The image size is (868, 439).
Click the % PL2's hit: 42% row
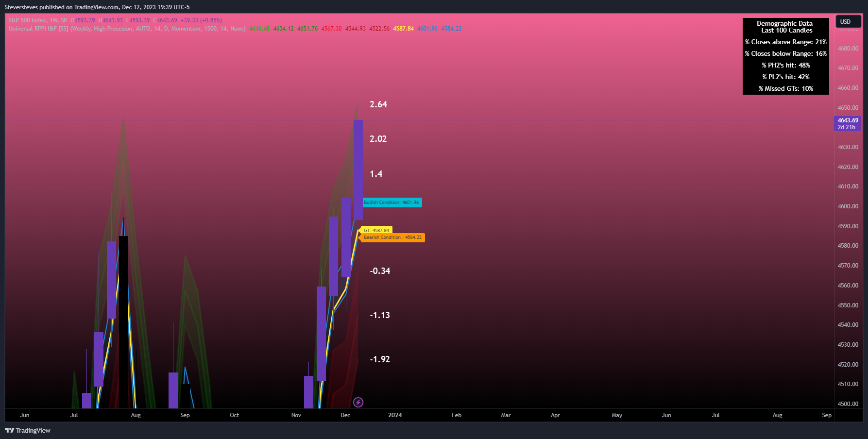[785, 77]
